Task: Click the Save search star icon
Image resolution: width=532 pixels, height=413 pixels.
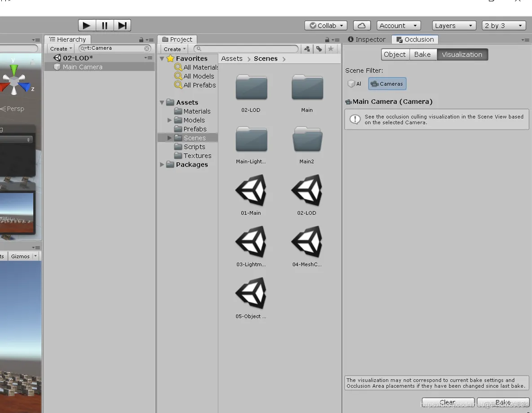Action: coord(331,49)
